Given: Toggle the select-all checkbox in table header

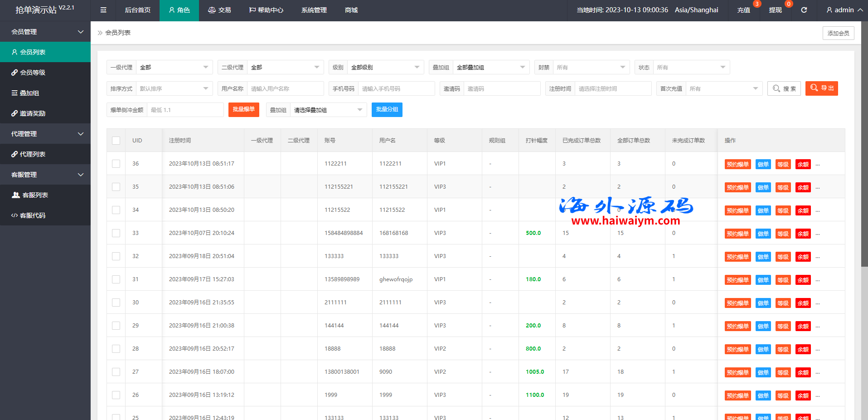Looking at the screenshot, I should click(x=116, y=141).
